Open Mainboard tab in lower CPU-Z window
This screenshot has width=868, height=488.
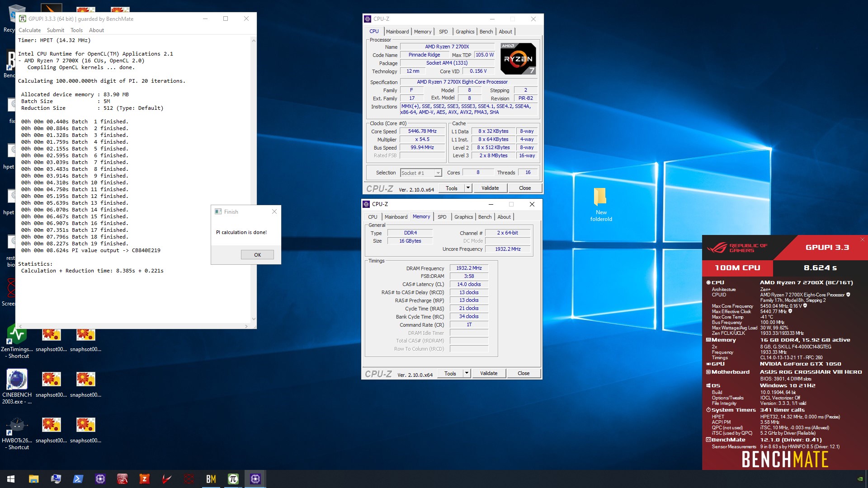[396, 217]
